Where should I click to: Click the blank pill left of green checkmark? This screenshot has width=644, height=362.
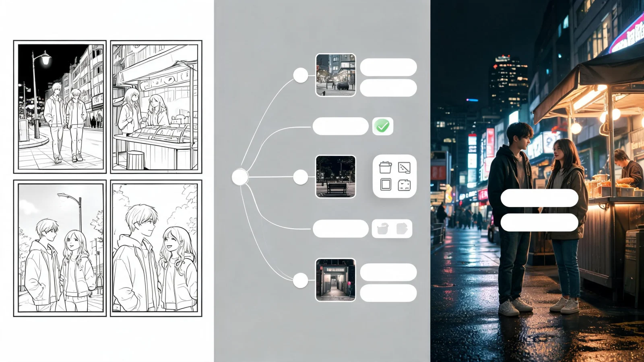(341, 126)
